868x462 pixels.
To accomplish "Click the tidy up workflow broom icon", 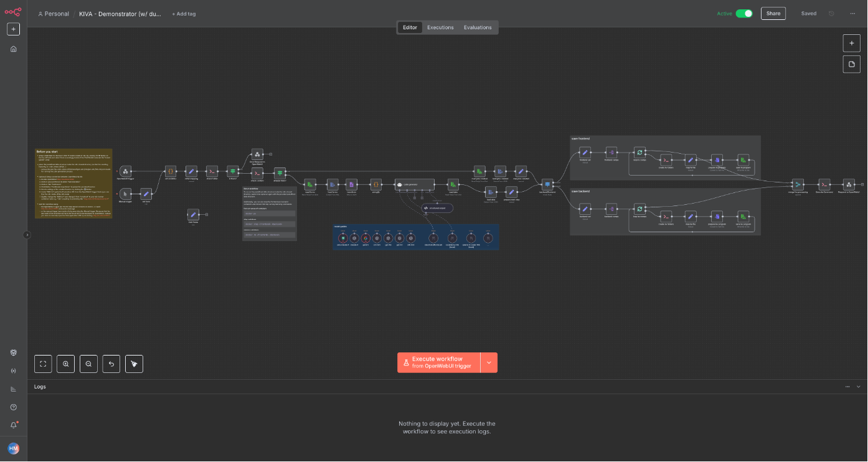I will coord(134,364).
